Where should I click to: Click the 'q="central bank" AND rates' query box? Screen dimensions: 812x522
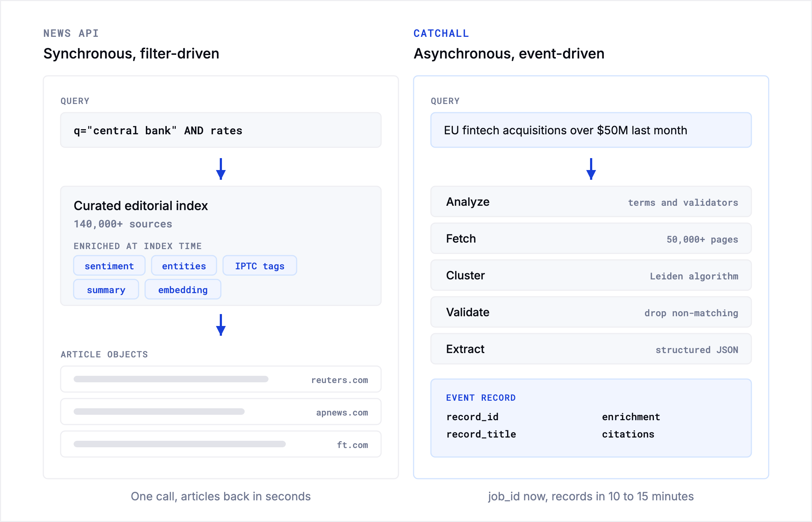coord(221,130)
